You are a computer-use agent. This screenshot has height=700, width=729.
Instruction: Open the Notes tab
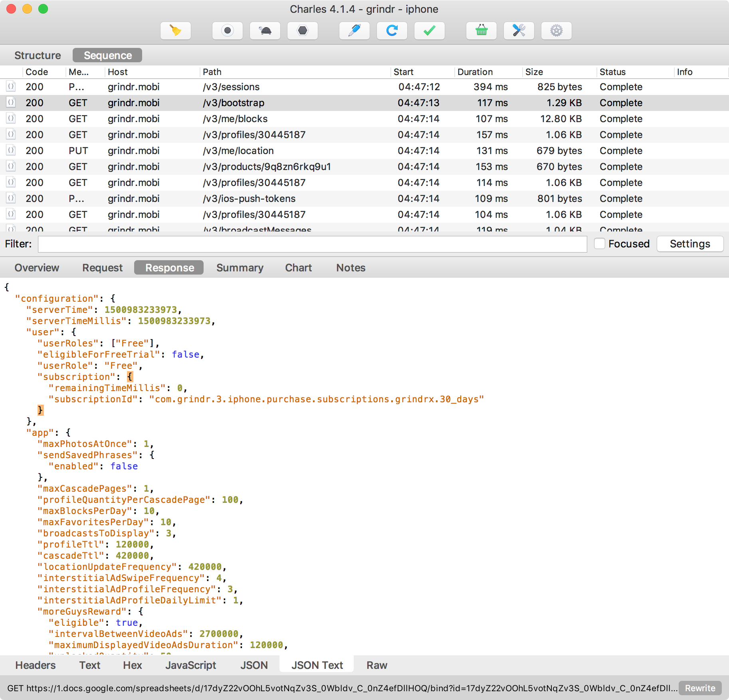tap(351, 268)
